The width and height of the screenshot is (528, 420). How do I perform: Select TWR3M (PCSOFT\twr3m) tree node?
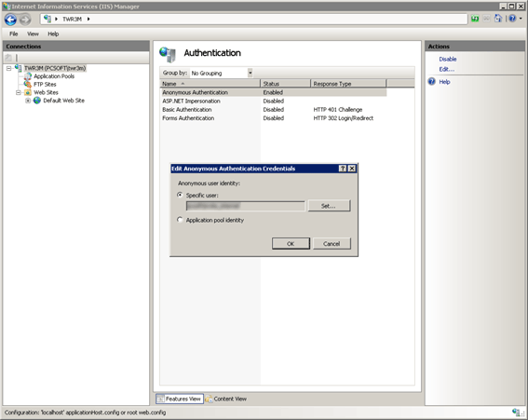55,68
